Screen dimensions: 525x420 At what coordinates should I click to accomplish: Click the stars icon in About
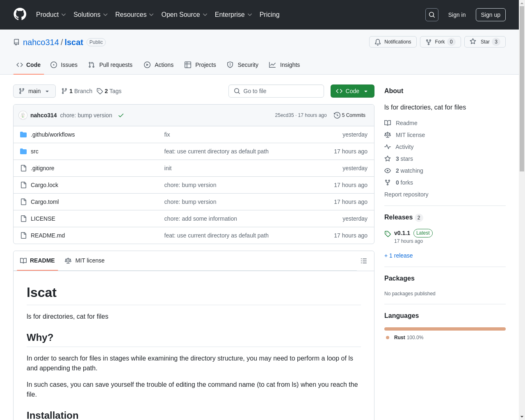388,159
